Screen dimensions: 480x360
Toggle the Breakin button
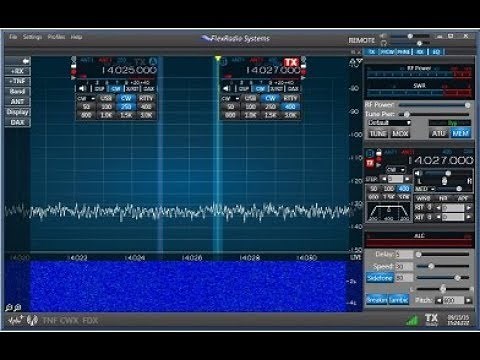coord(377,300)
